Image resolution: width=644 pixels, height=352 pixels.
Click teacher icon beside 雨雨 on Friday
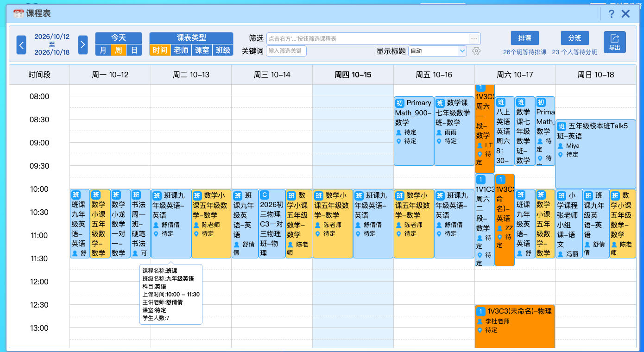pyautogui.click(x=439, y=132)
